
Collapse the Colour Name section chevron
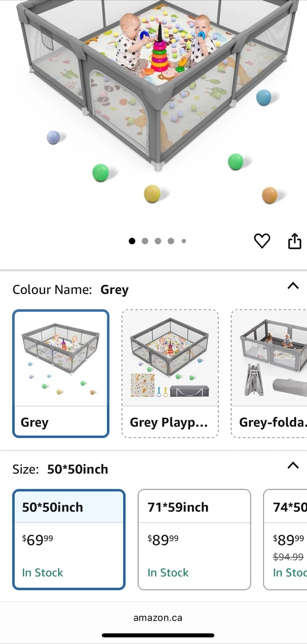pos(293,286)
